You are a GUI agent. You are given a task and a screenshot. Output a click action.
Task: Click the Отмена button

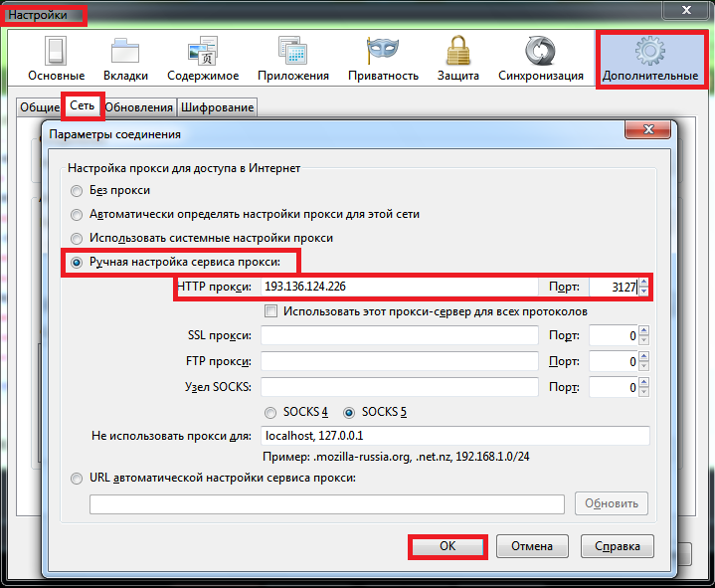click(532, 546)
